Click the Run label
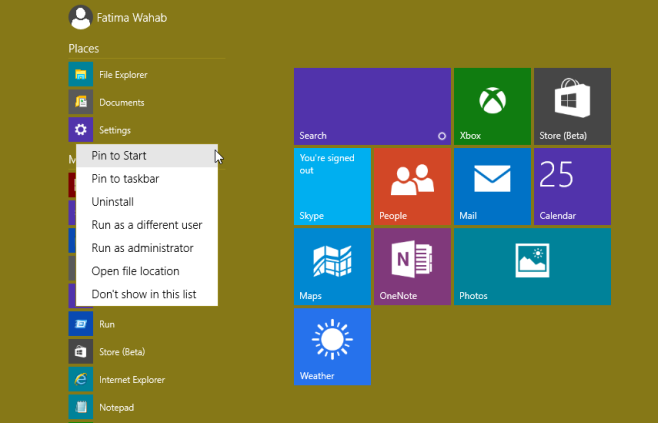 point(107,324)
